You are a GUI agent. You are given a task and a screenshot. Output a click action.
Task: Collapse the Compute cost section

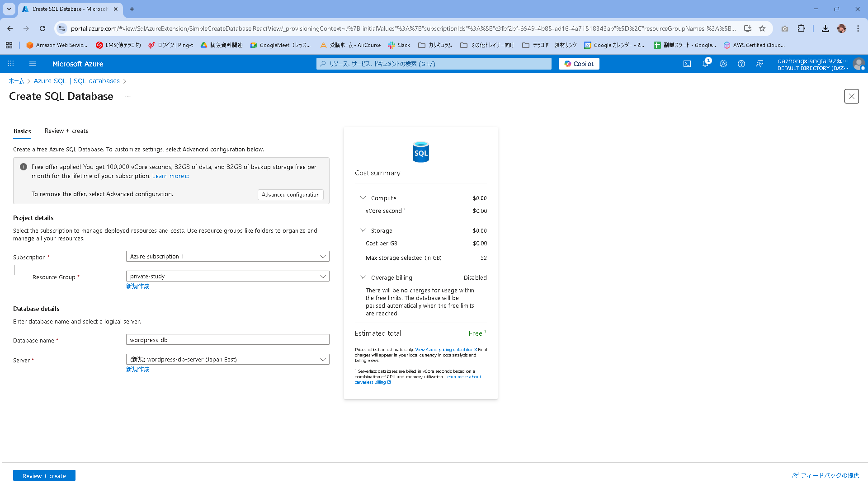363,198
